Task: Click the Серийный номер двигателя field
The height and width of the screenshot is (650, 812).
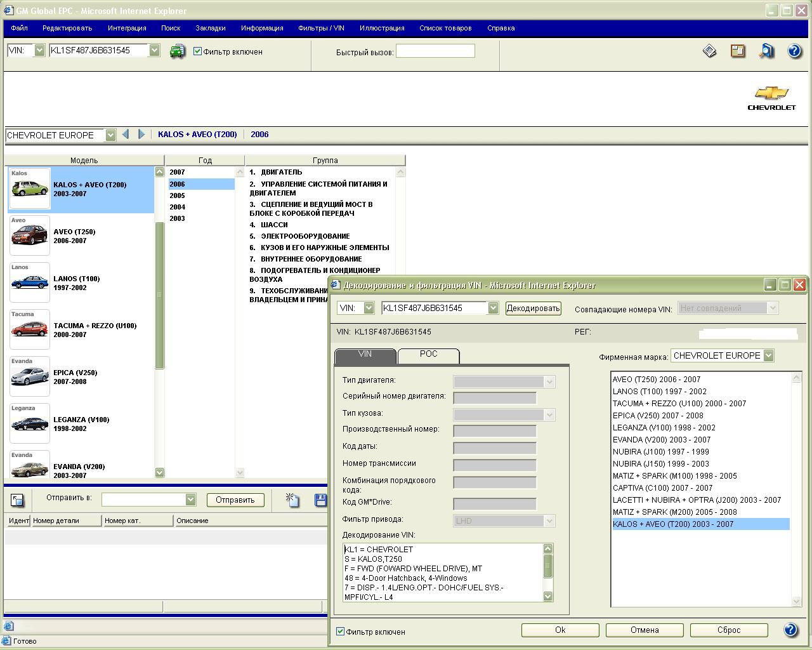Action: (x=495, y=398)
